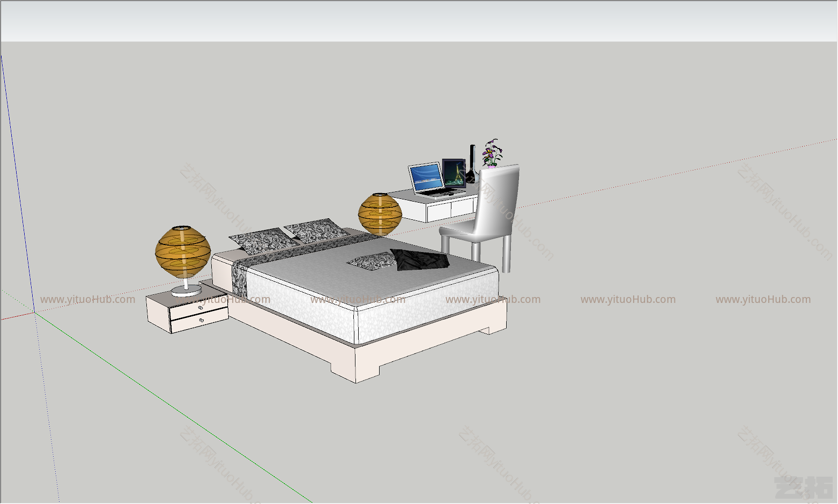
Task: Select the black cloth on the bed
Action: [x=420, y=260]
